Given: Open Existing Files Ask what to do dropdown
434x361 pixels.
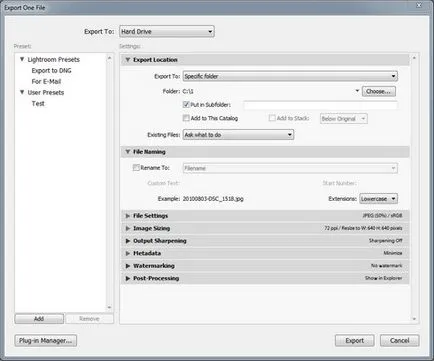Looking at the screenshot, I should [x=238, y=135].
